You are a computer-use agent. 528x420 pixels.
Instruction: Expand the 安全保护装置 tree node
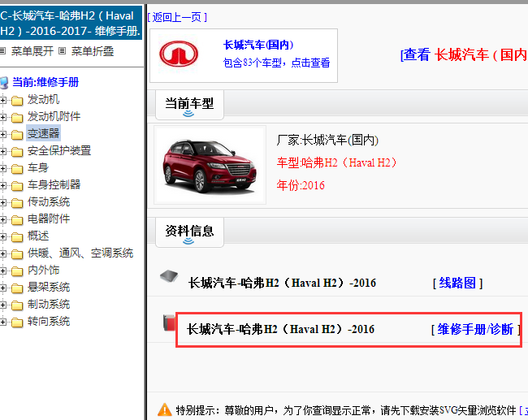(x=2, y=152)
